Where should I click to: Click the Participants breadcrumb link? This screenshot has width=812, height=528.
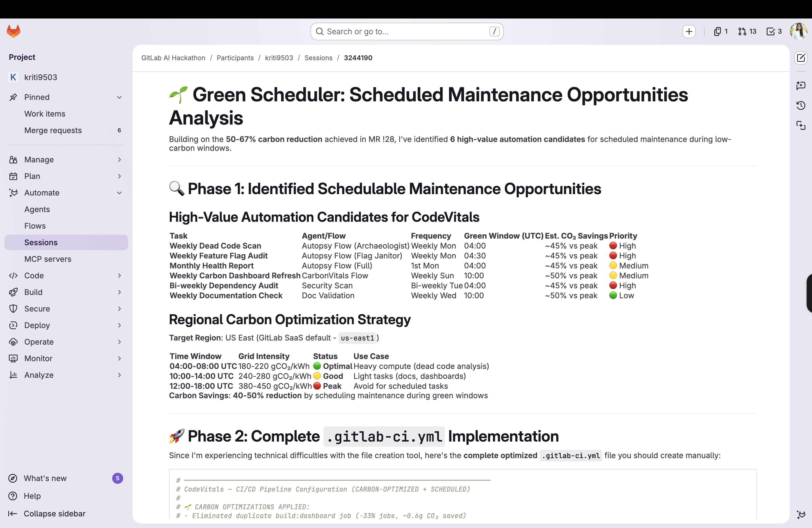(235, 58)
